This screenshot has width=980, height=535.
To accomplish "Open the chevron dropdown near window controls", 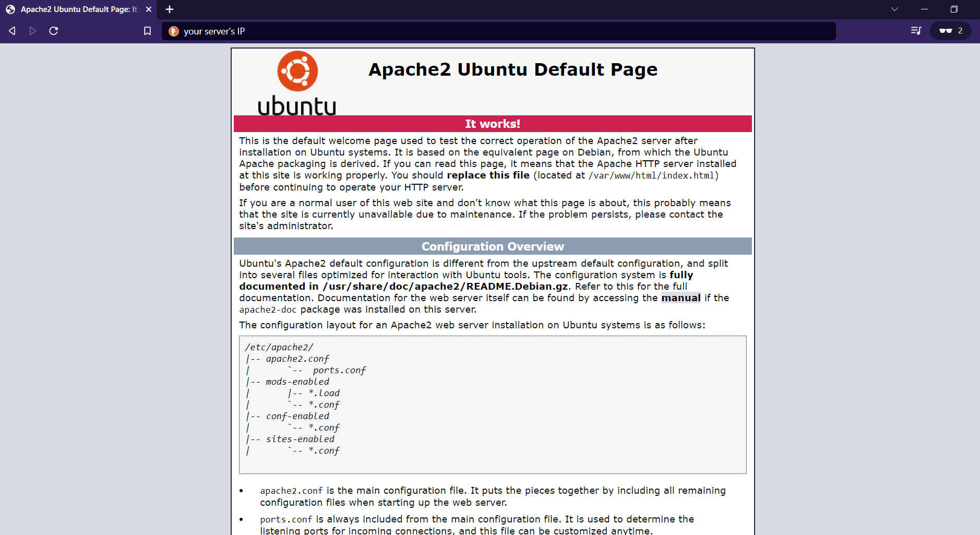I will pyautogui.click(x=894, y=9).
